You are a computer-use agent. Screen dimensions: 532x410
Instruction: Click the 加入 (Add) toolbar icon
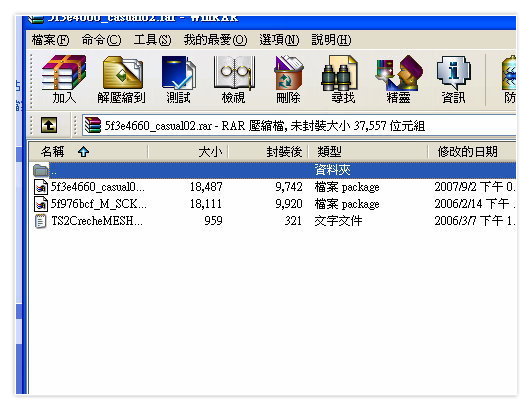tap(63, 79)
